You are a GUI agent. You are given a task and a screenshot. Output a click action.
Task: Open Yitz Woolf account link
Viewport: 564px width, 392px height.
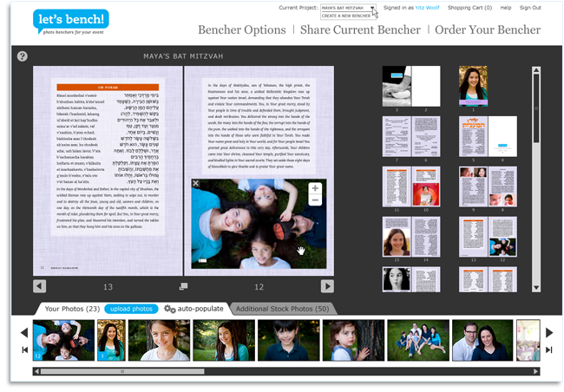click(x=427, y=8)
